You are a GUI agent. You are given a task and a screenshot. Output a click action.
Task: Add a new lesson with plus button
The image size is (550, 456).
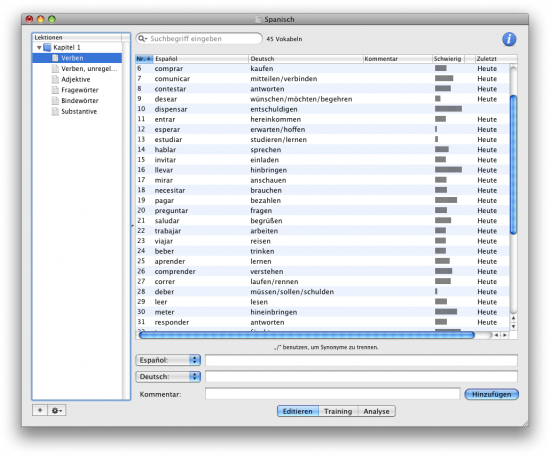[x=40, y=410]
